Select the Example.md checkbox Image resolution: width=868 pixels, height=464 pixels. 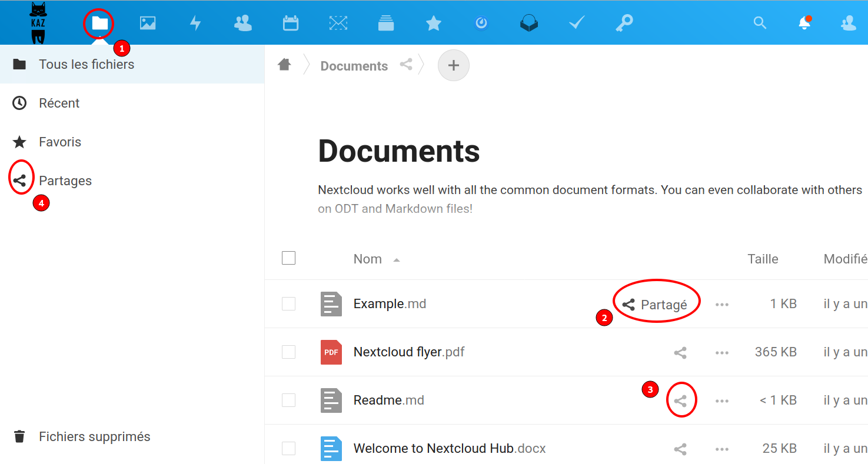(288, 304)
